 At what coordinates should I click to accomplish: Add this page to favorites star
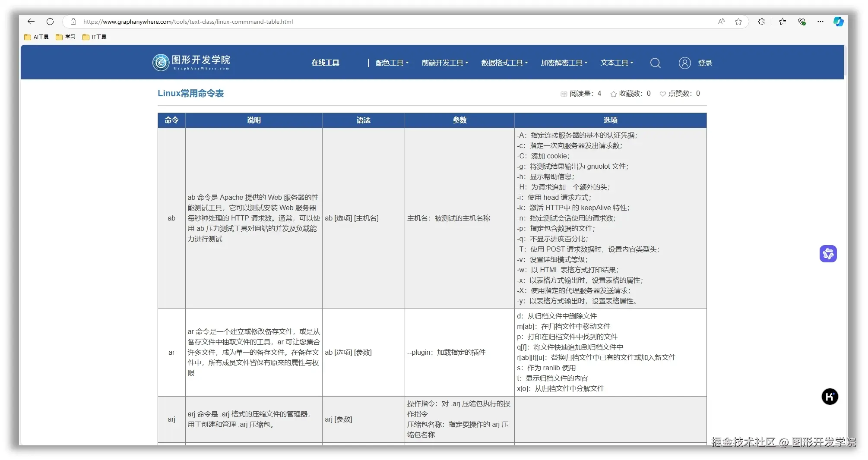[x=738, y=22]
